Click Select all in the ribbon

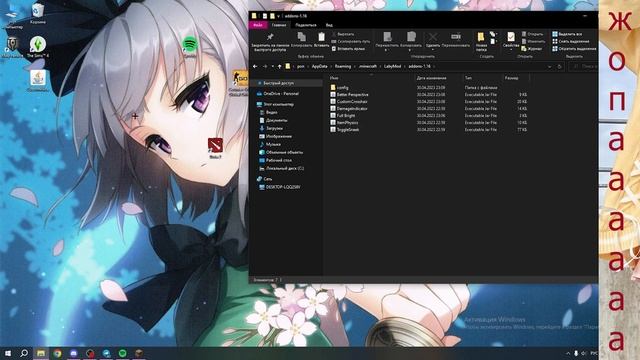pyautogui.click(x=567, y=34)
